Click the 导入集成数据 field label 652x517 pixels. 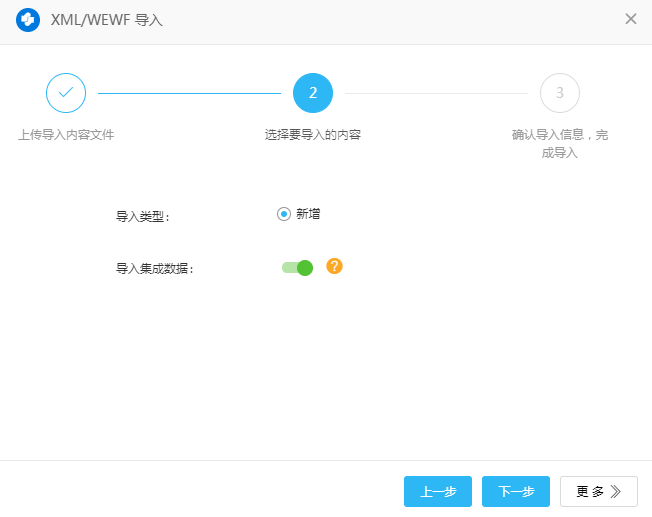(x=155, y=268)
